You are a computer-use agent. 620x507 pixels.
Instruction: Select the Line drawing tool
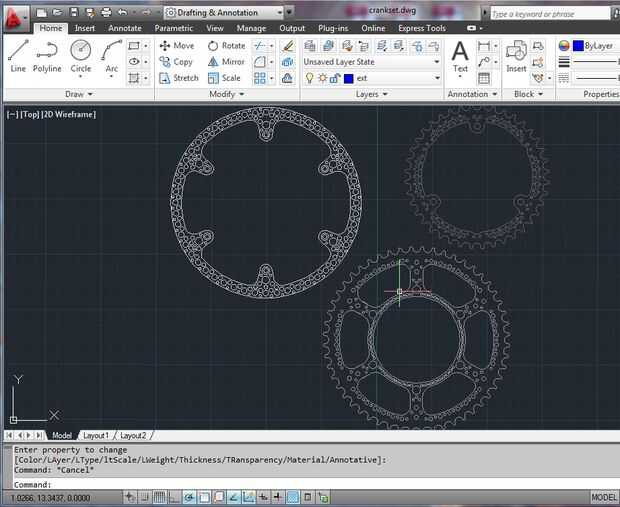click(18, 56)
